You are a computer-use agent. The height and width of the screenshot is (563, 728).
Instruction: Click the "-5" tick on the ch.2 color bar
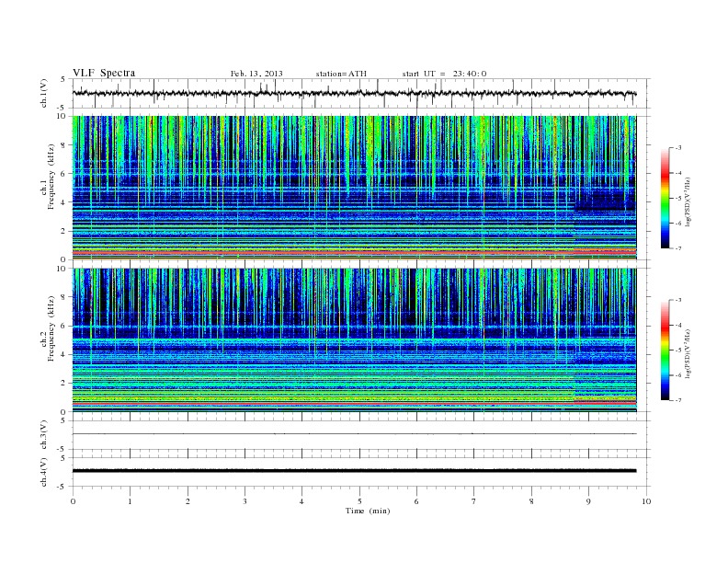click(x=677, y=350)
